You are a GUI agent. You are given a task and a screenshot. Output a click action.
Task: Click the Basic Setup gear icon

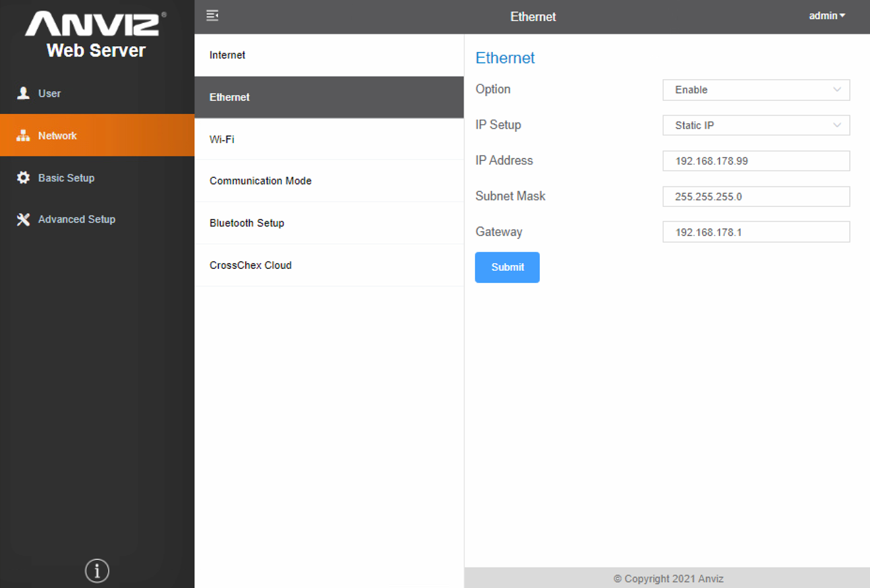[23, 178]
